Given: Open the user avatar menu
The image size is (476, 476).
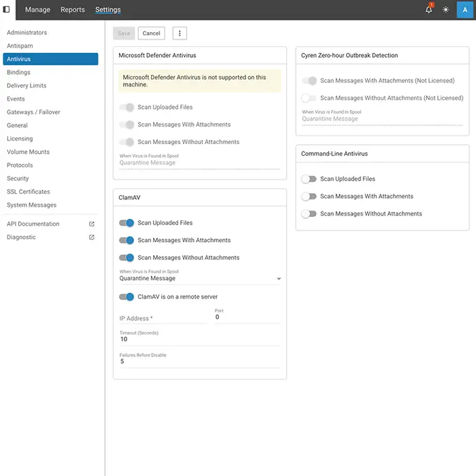Looking at the screenshot, I should coord(464,10).
